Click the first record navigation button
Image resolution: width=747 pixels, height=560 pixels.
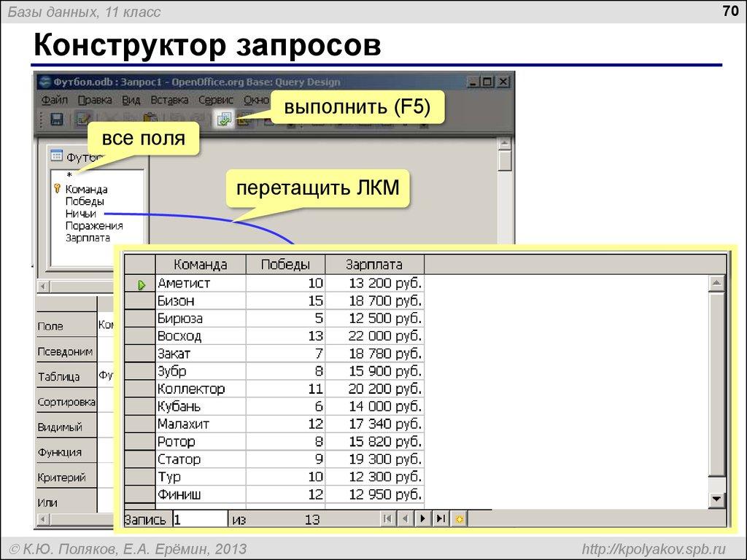(x=387, y=518)
